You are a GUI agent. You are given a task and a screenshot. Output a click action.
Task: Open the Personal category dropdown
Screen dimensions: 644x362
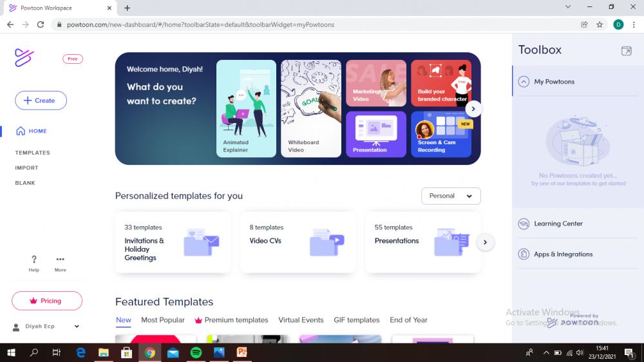(x=451, y=196)
